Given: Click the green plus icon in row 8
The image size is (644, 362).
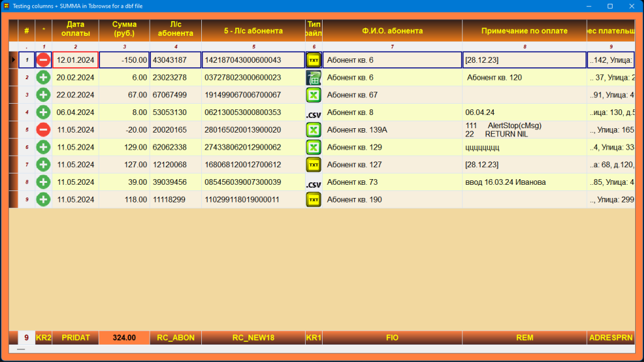Looking at the screenshot, I should coord(43,182).
